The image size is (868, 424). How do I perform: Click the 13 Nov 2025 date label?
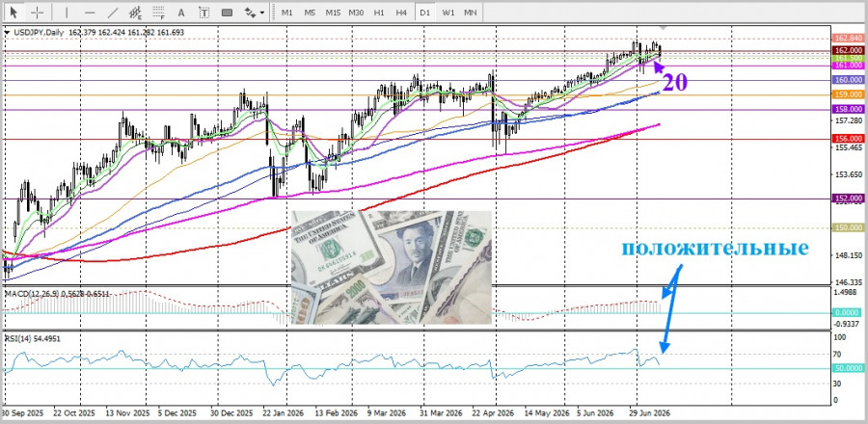click(127, 413)
